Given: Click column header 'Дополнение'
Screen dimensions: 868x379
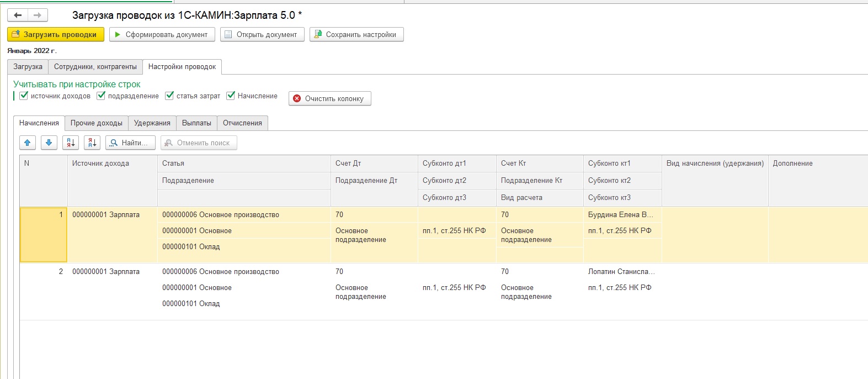Looking at the screenshot, I should click(818, 180).
